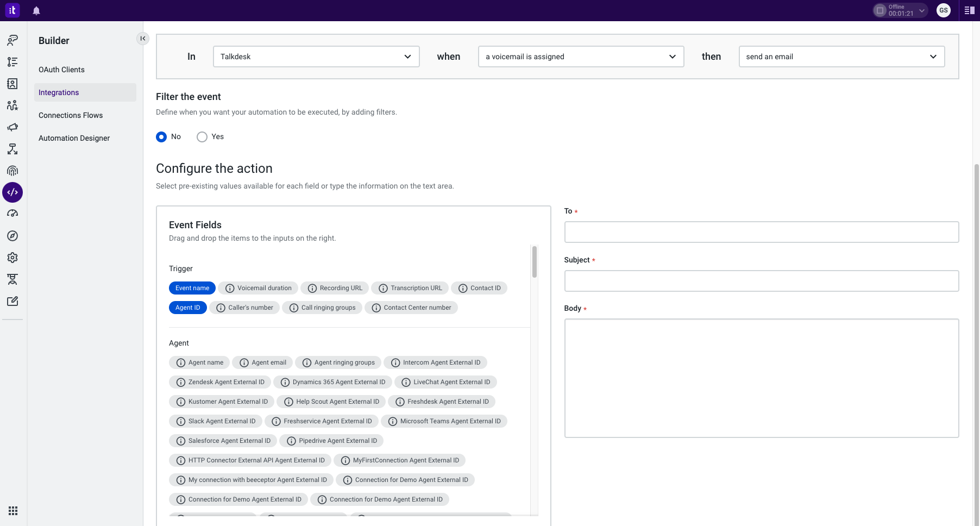Open Integrations in Builder menu
The image size is (980, 526).
pos(85,92)
